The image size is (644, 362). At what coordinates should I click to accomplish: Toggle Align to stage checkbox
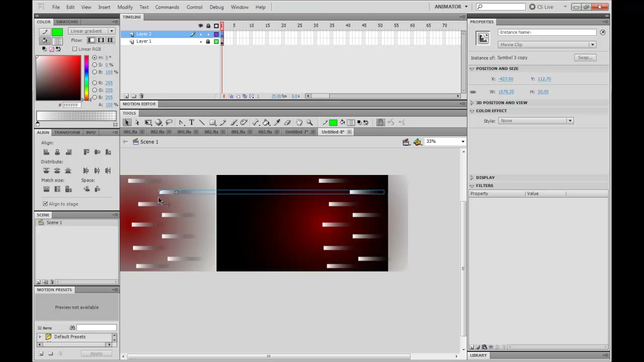pyautogui.click(x=45, y=204)
